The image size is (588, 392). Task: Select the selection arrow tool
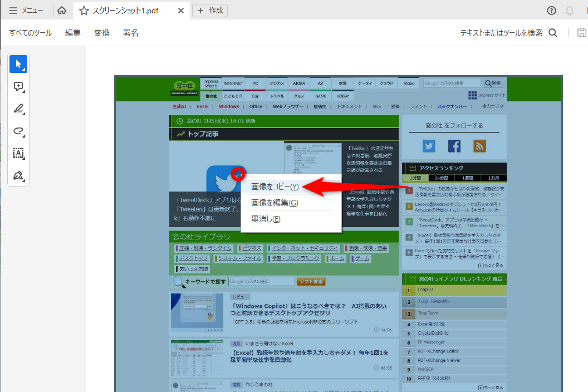(18, 64)
